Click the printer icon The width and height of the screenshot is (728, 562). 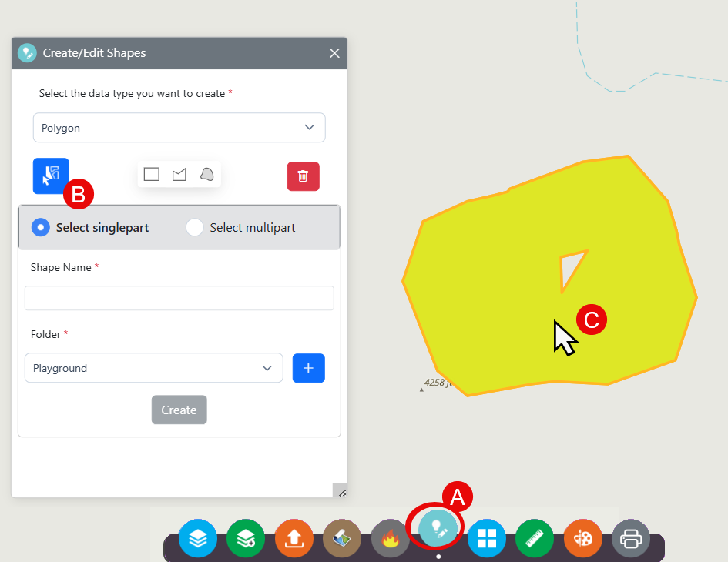click(x=630, y=538)
